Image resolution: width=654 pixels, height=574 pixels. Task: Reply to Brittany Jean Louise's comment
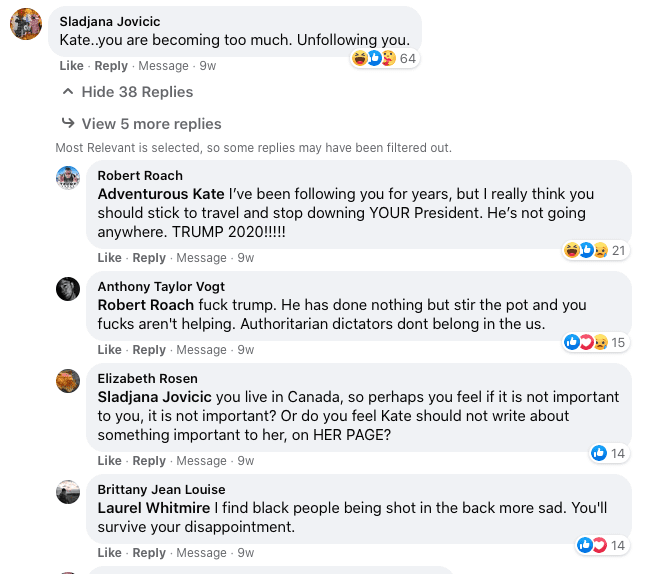click(x=149, y=553)
